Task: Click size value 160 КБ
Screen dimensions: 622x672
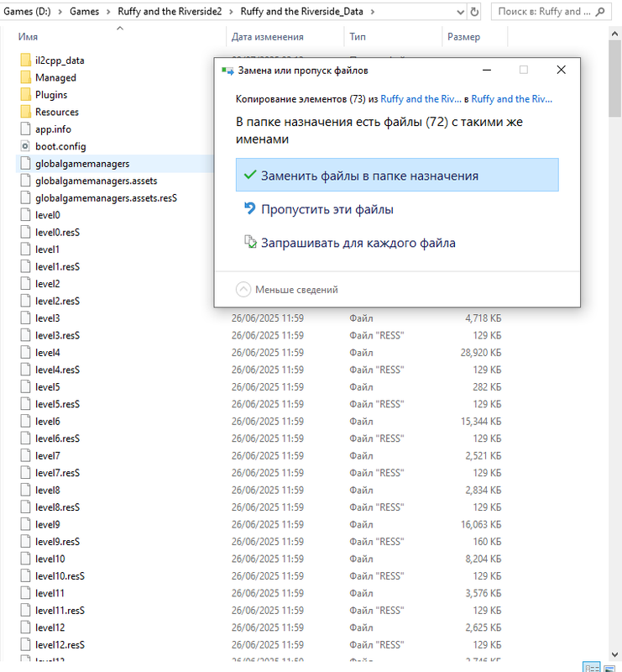Action: pyautogui.click(x=487, y=542)
